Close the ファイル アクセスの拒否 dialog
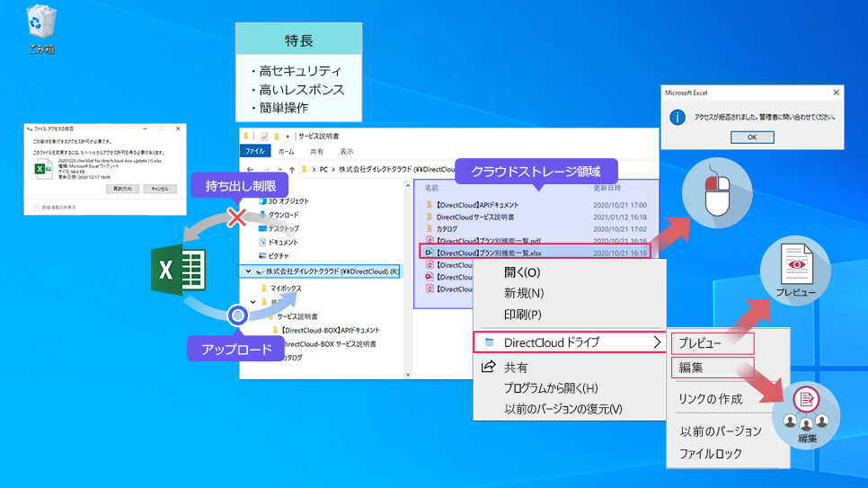Screen dimensions: 868x488 coord(178,129)
